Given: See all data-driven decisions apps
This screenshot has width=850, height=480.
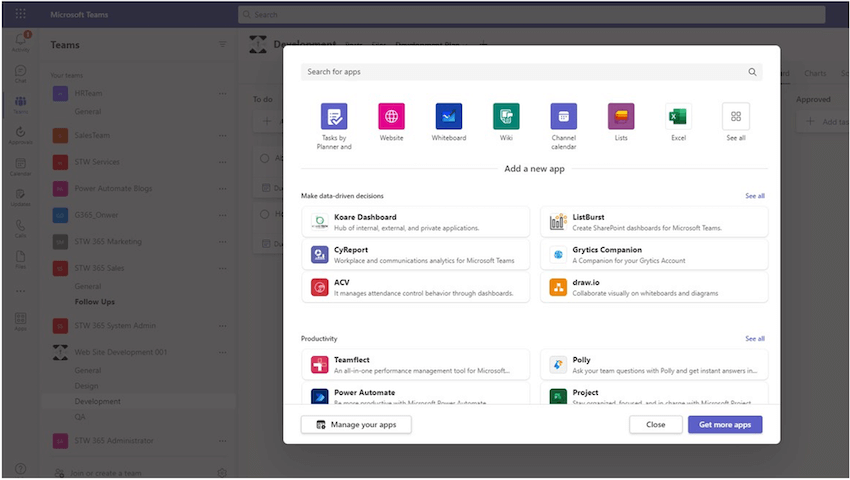Looking at the screenshot, I should (x=755, y=196).
